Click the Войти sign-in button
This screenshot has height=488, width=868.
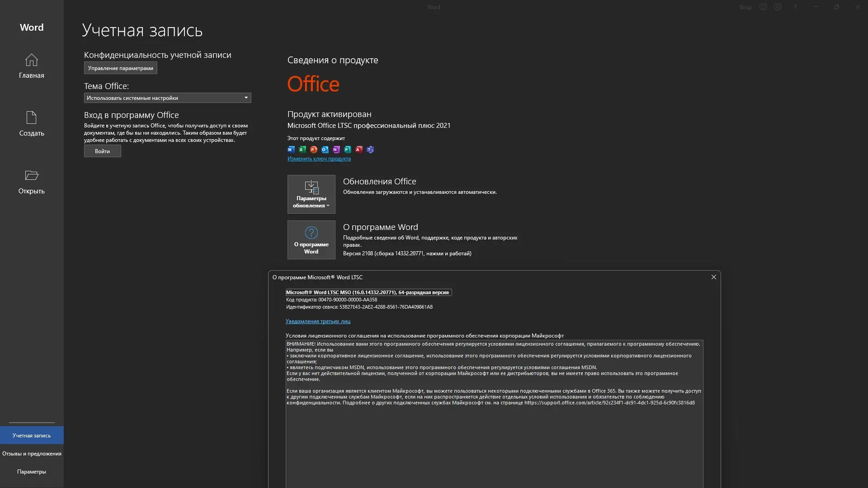102,151
